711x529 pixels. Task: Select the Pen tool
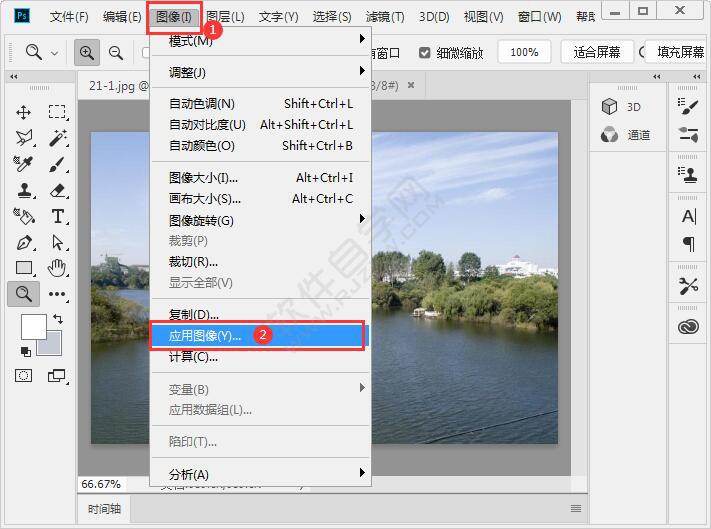(x=24, y=243)
